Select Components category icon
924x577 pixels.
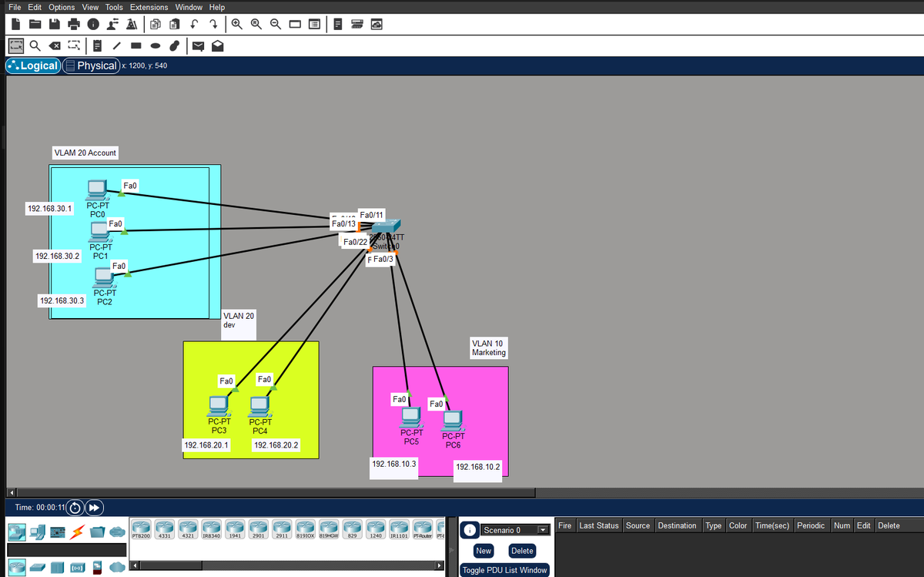(56, 532)
